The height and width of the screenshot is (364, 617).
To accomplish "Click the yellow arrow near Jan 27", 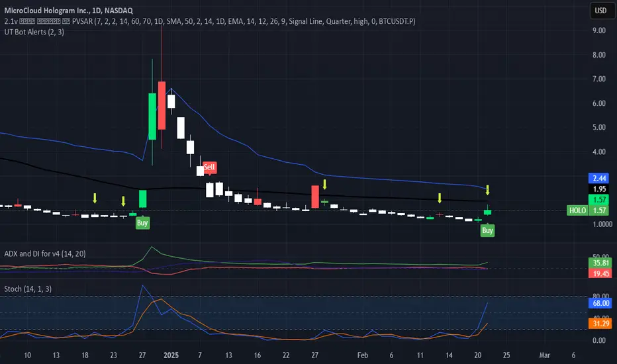I will pos(324,184).
